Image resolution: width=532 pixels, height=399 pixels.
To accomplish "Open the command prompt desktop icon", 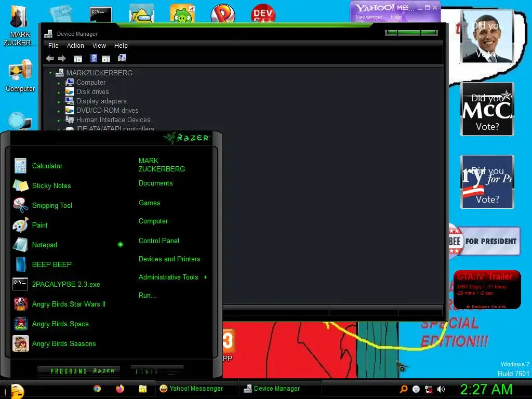I will 101,14.
